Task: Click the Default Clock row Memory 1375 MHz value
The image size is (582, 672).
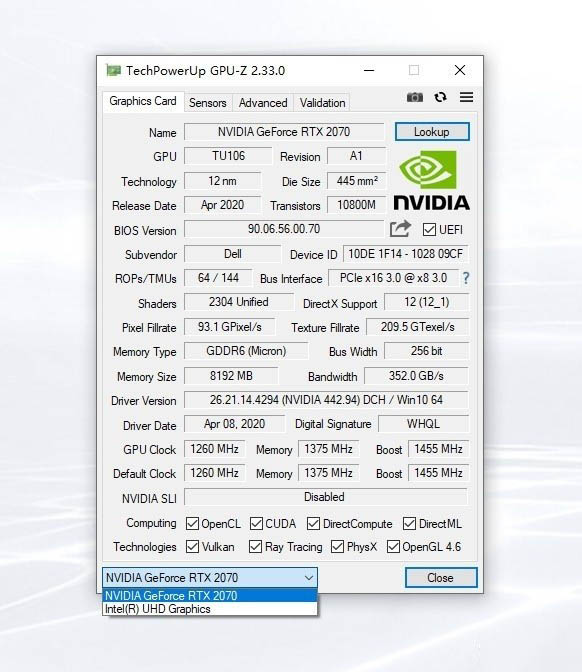Action: point(328,473)
